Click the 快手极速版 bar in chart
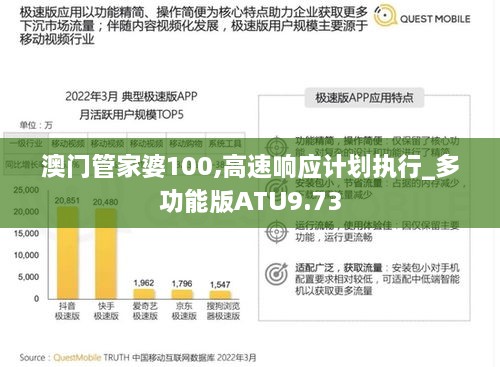 click(106, 253)
